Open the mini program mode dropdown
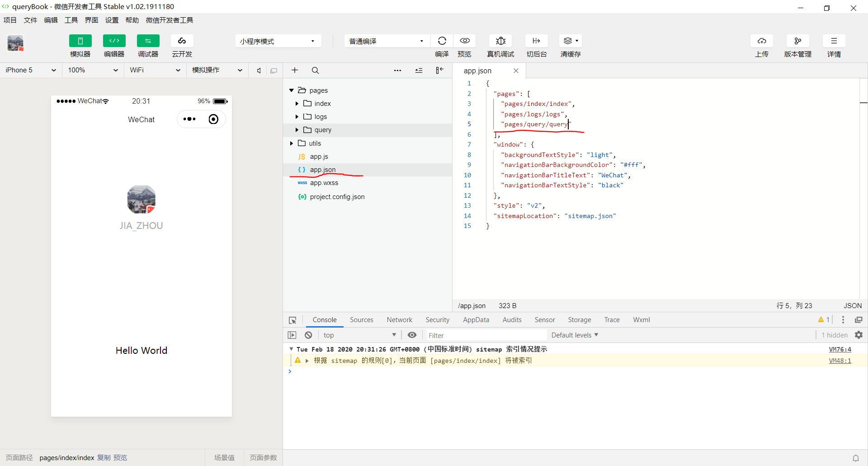868x466 pixels. pyautogui.click(x=278, y=41)
